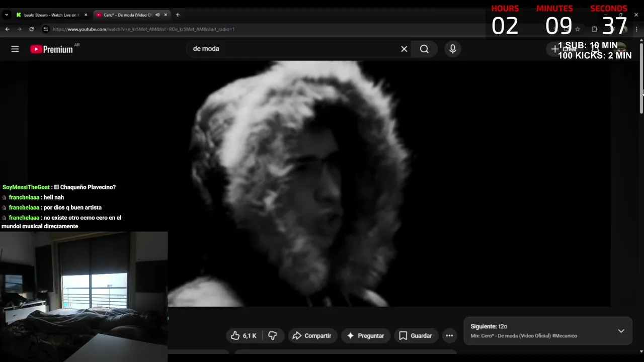View site information icon in address bar

[x=46, y=29]
